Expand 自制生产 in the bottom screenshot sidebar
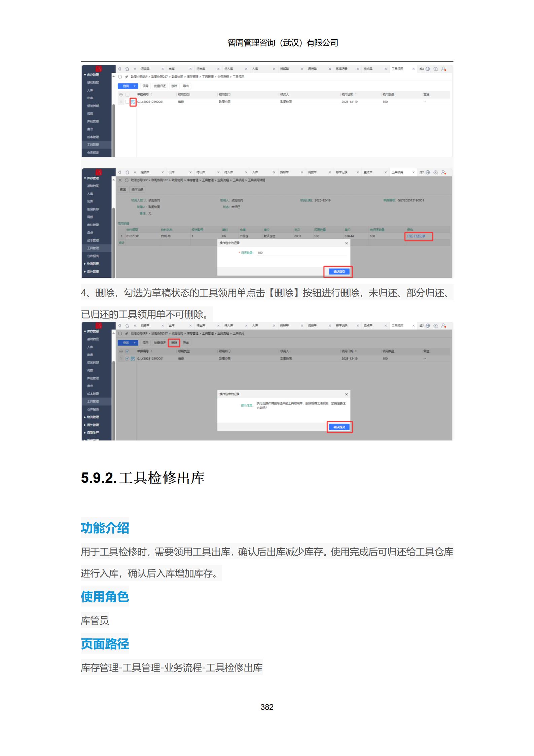534x756 pixels. (x=93, y=433)
